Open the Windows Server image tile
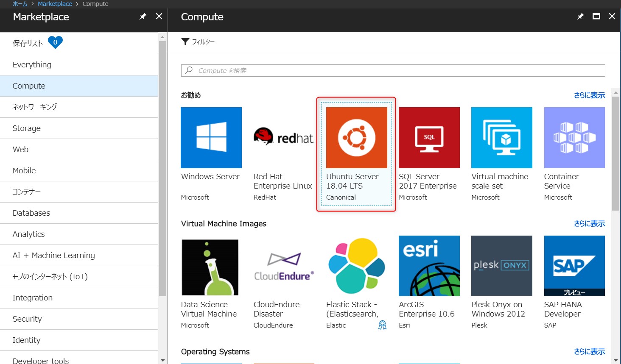Screen dimensions: 621x364 click(211, 138)
